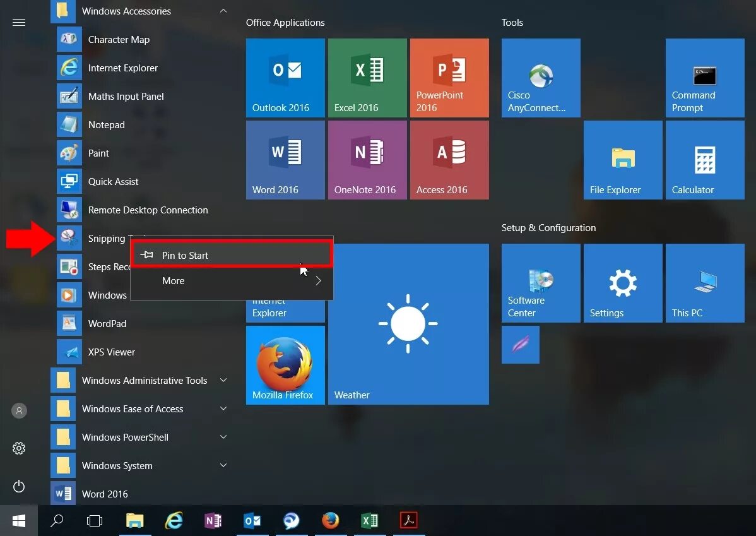Collapse the Windows Accessories folder
The height and width of the screenshot is (536, 756).
point(223,11)
